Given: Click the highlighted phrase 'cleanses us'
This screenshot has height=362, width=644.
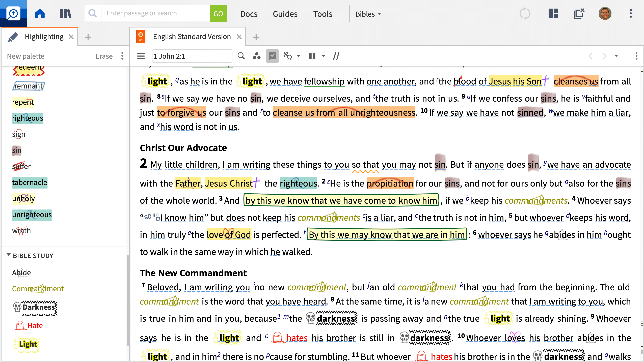Looking at the screenshot, I should pos(576,81).
